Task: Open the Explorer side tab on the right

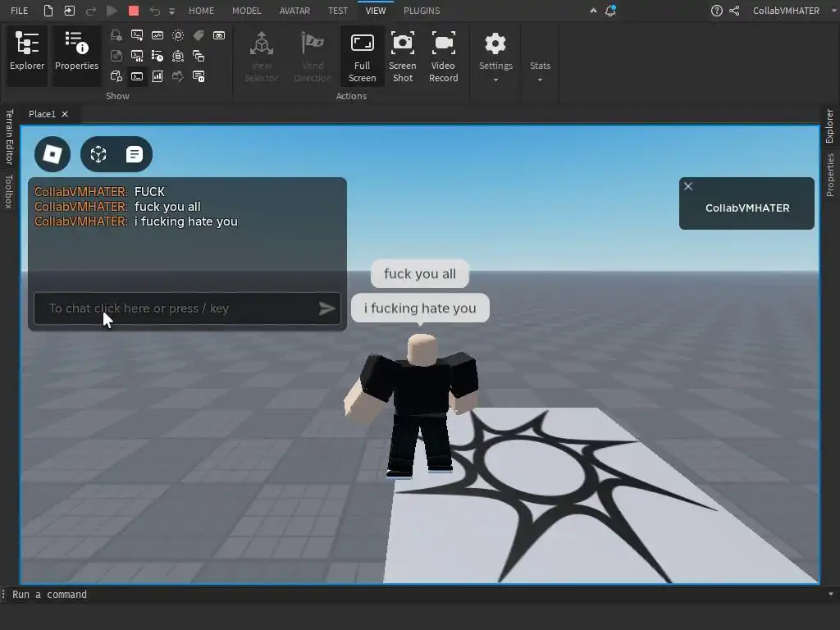Action: pos(829,126)
